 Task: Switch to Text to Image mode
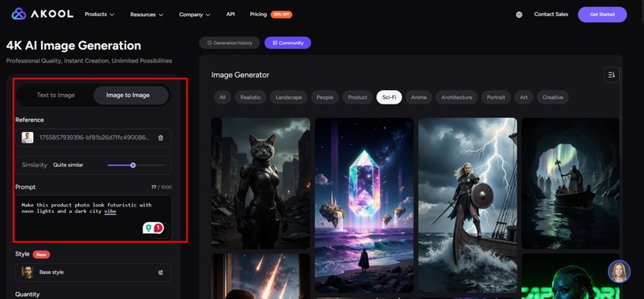pyautogui.click(x=56, y=95)
